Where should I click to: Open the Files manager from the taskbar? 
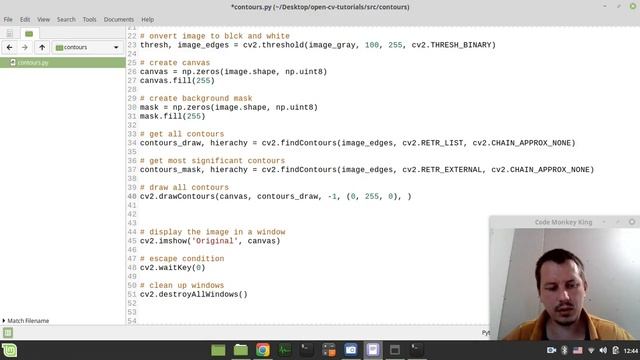click(x=241, y=350)
